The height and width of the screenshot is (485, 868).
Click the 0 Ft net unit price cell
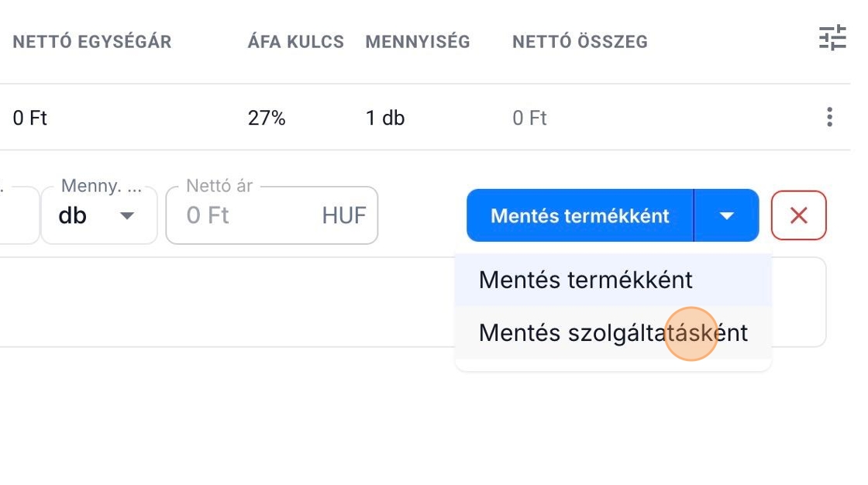pos(30,119)
